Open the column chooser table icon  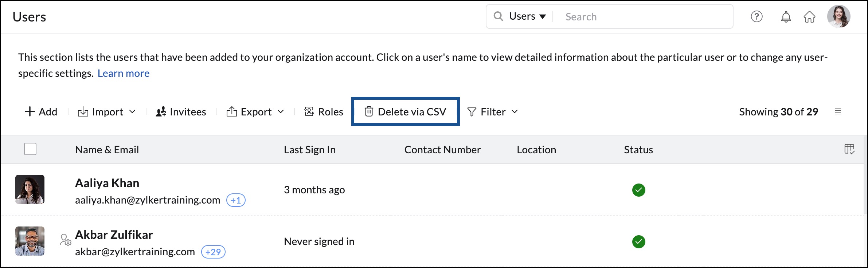tap(849, 149)
